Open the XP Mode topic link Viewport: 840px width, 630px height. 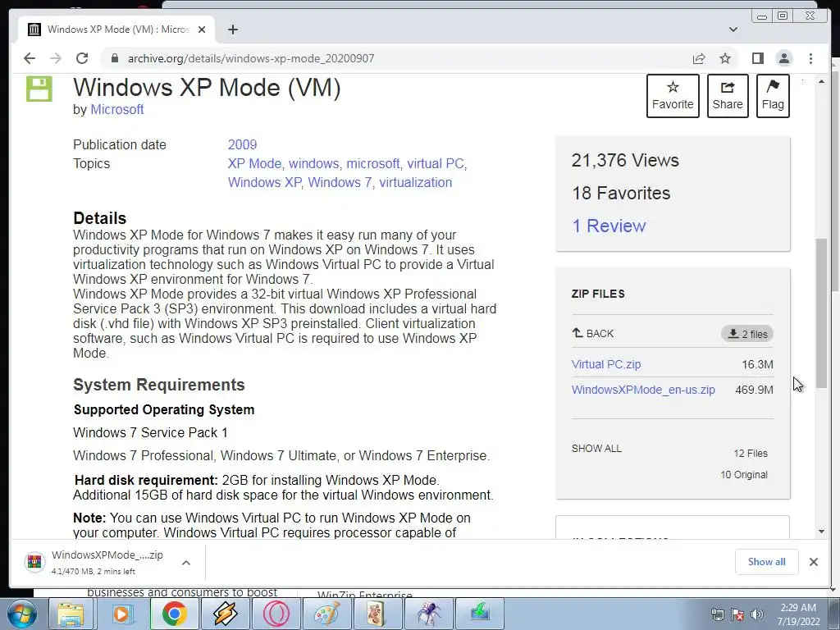pyautogui.click(x=254, y=163)
